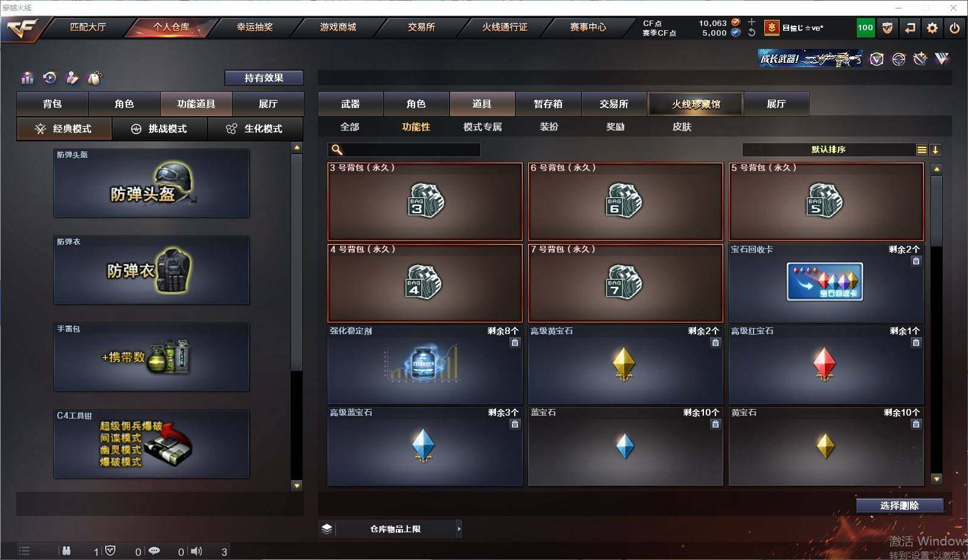Click the 选择删除 button

point(900,506)
